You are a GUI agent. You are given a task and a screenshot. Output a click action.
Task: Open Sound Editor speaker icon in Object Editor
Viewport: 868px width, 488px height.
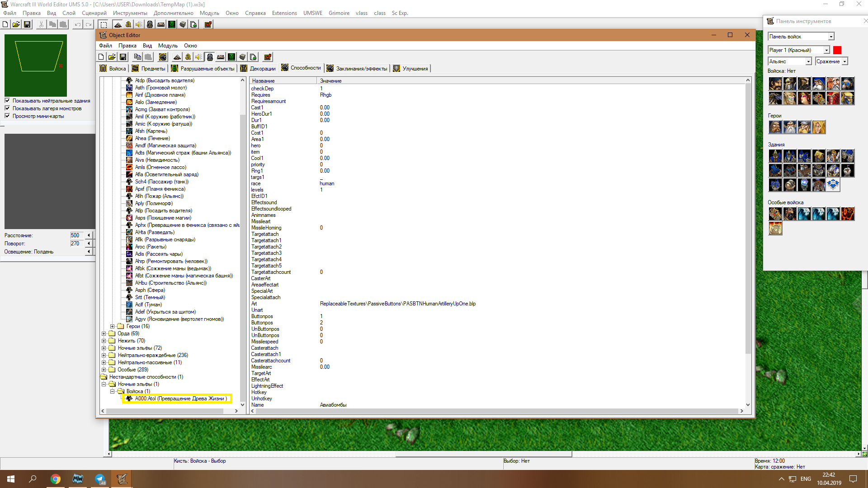tap(199, 57)
